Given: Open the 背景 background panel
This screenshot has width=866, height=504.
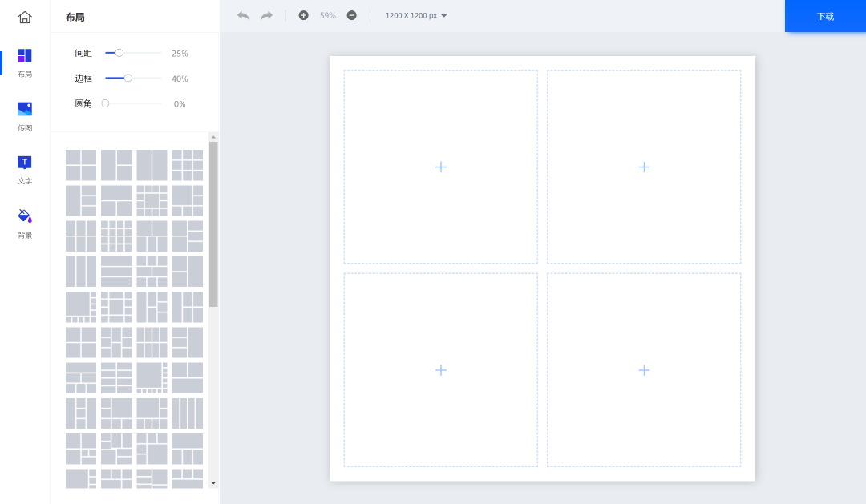Looking at the screenshot, I should pos(24,224).
